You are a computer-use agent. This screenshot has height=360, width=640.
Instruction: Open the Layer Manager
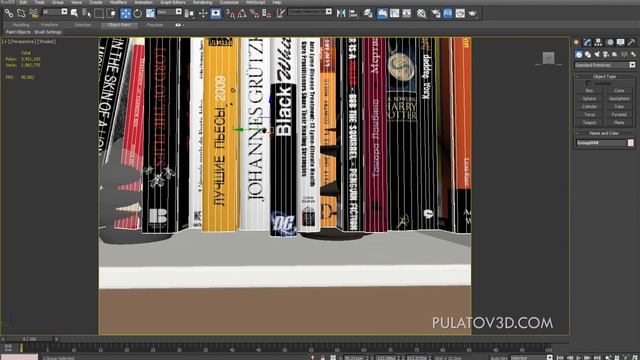click(x=368, y=13)
